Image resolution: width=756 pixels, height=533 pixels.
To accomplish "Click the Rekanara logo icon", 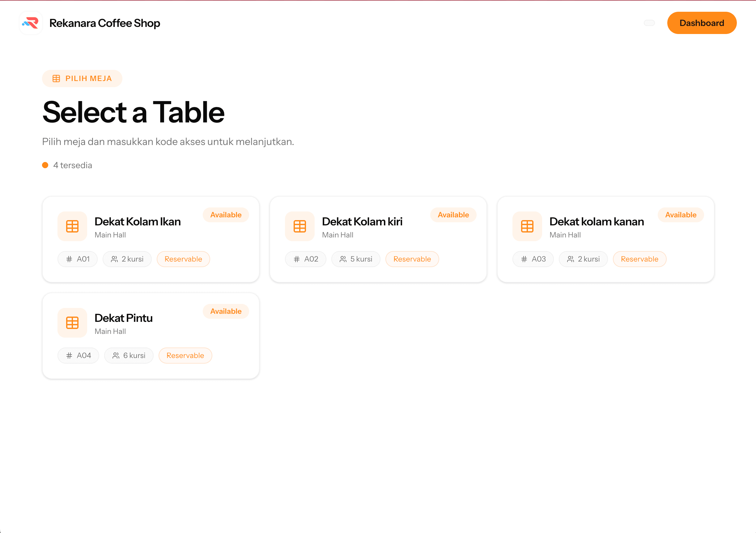I will [x=31, y=23].
